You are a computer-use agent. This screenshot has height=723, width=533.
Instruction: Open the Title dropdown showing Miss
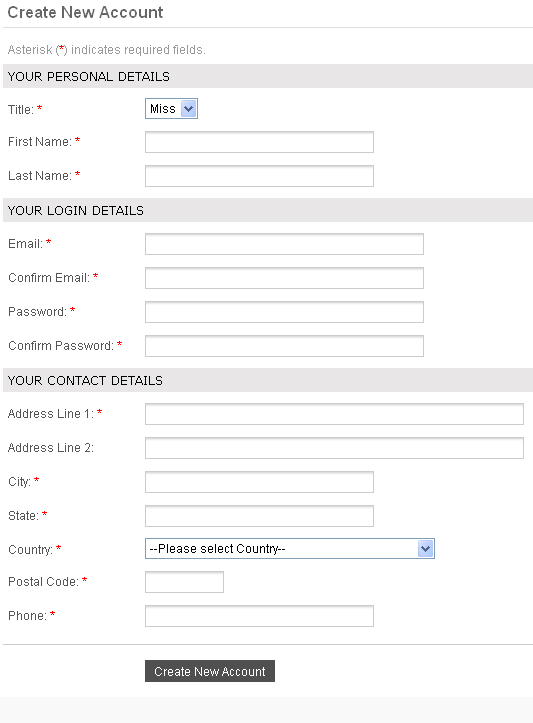(x=171, y=109)
